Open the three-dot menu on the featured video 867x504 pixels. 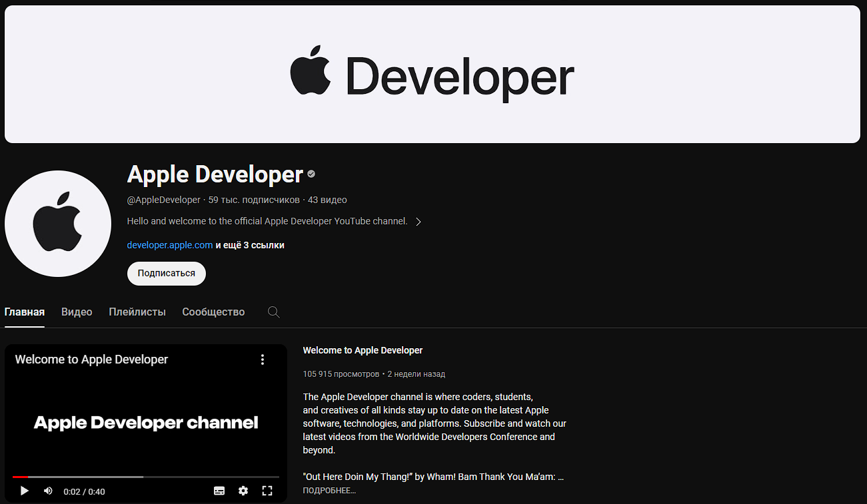[x=263, y=359]
